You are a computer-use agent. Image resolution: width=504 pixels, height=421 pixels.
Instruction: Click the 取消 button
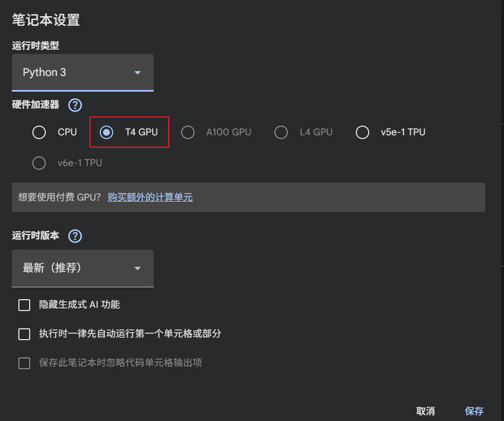tap(425, 411)
